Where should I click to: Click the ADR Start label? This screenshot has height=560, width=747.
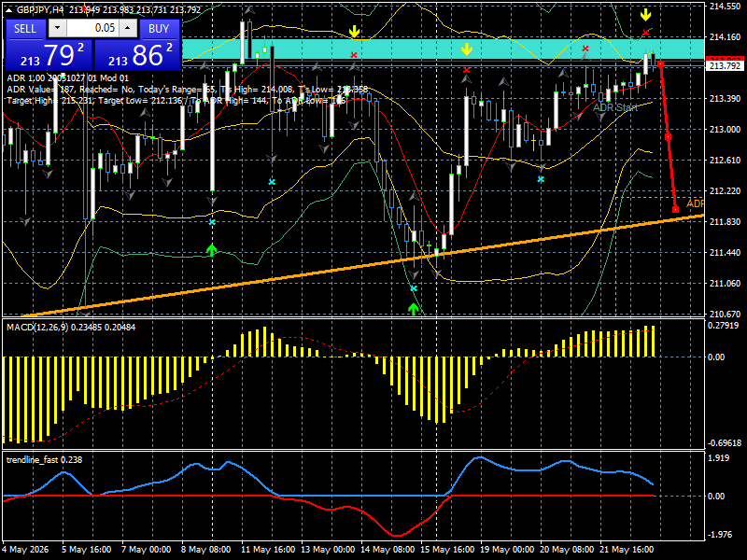pos(615,107)
